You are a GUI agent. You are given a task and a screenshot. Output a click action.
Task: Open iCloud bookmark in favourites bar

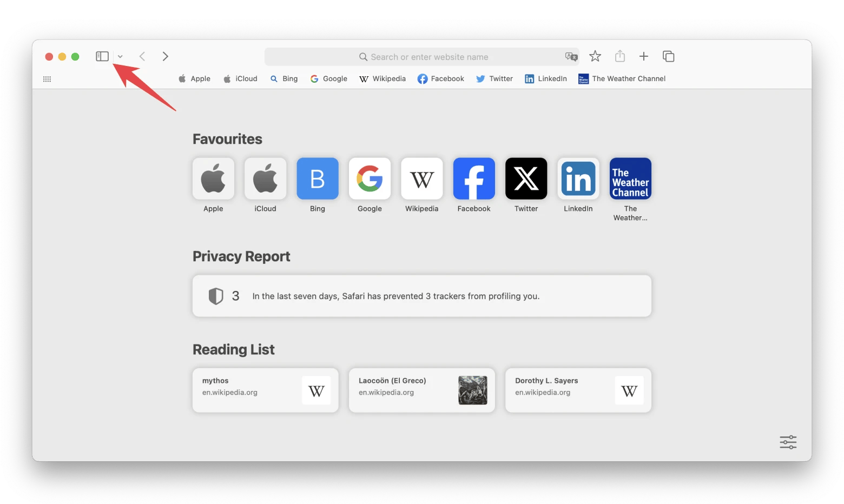240,78
